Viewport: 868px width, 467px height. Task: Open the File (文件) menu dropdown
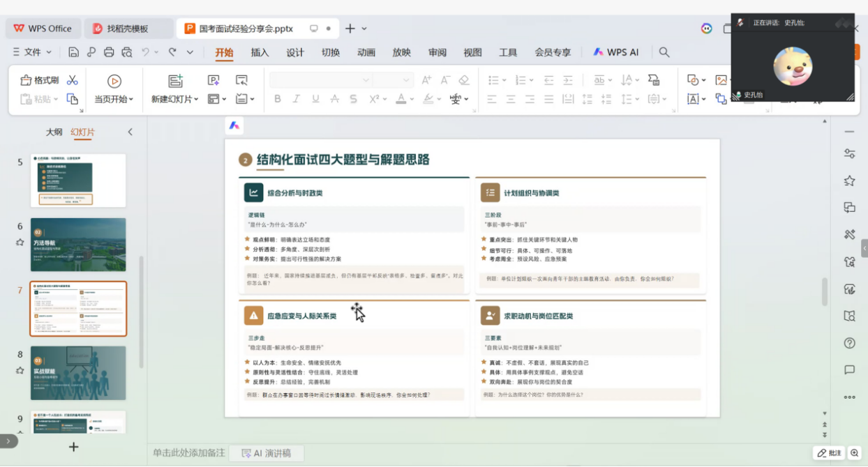click(38, 52)
